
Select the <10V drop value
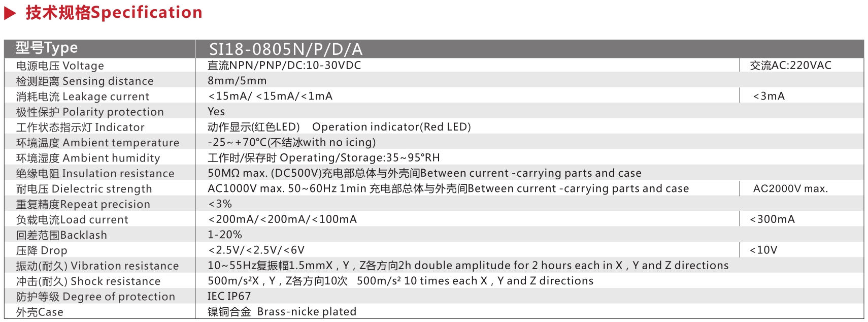pos(764,250)
